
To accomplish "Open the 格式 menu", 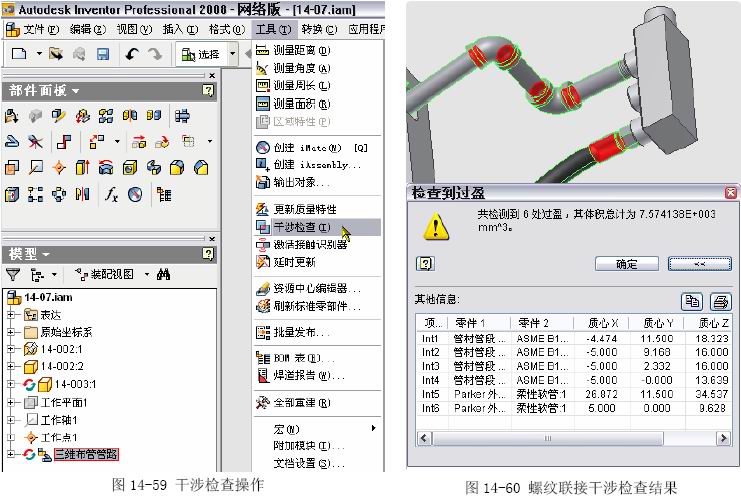I will [227, 29].
